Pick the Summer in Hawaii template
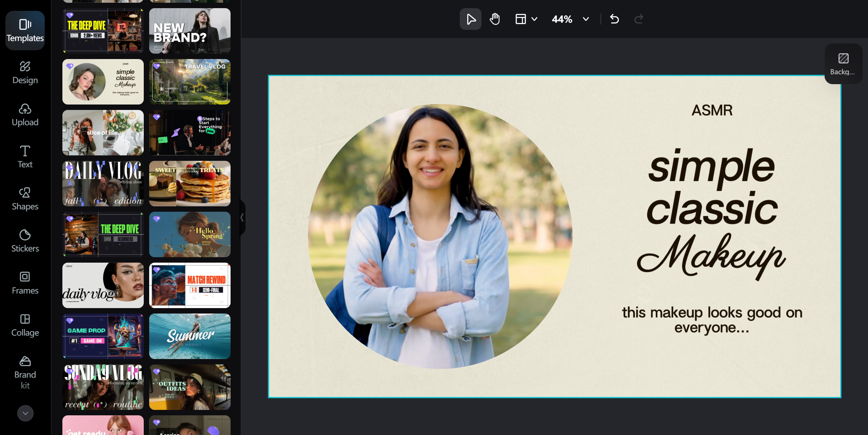 190,336
